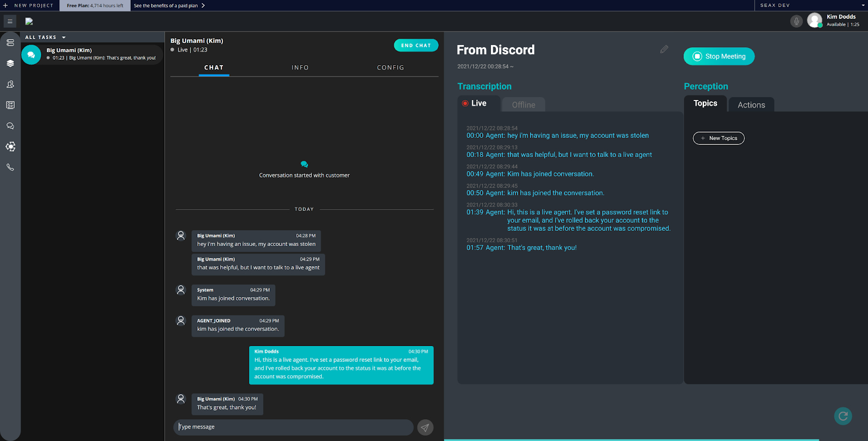This screenshot has height=441, width=868.
Task: Switch to the Chat tab
Action: (x=214, y=68)
